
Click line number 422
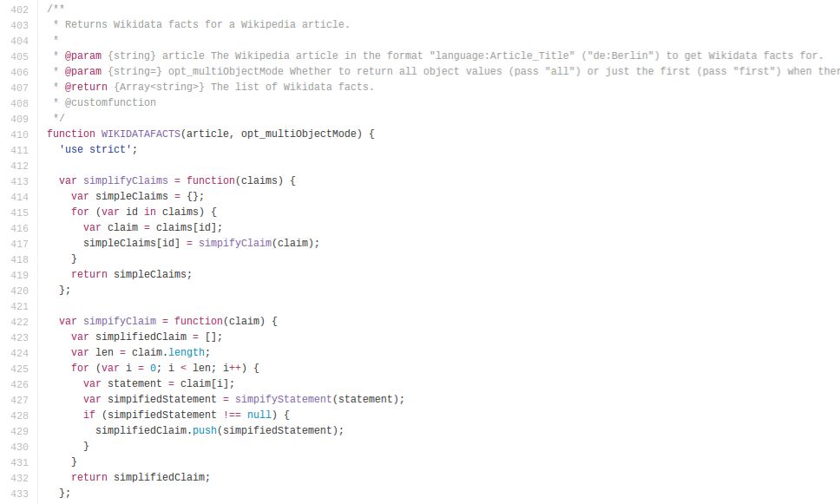click(19, 321)
